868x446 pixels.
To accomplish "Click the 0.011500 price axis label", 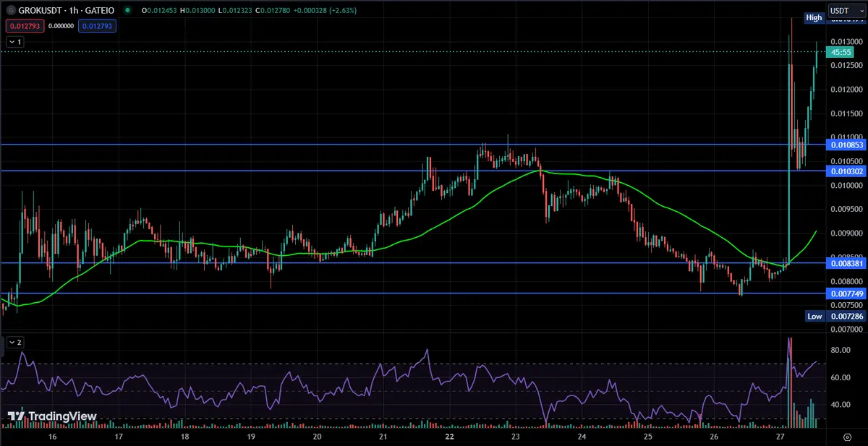I will pos(847,113).
